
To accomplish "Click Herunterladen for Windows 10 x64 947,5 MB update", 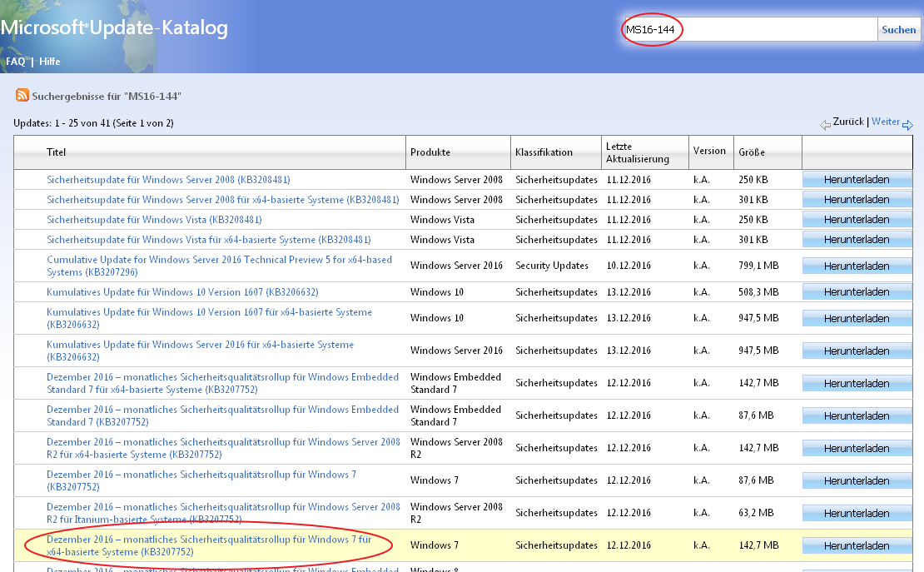I will (857, 318).
